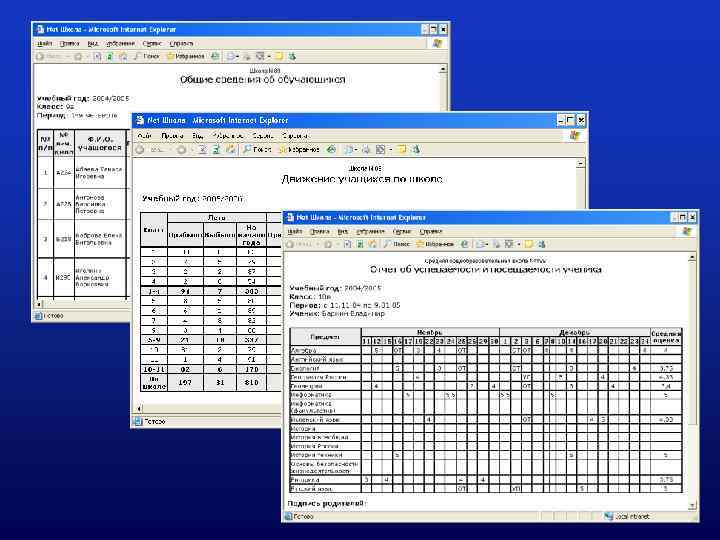Image resolution: width=720 pixels, height=540 pixels.
Task: Click scroll-down arrow in performance report window
Action: [692, 506]
